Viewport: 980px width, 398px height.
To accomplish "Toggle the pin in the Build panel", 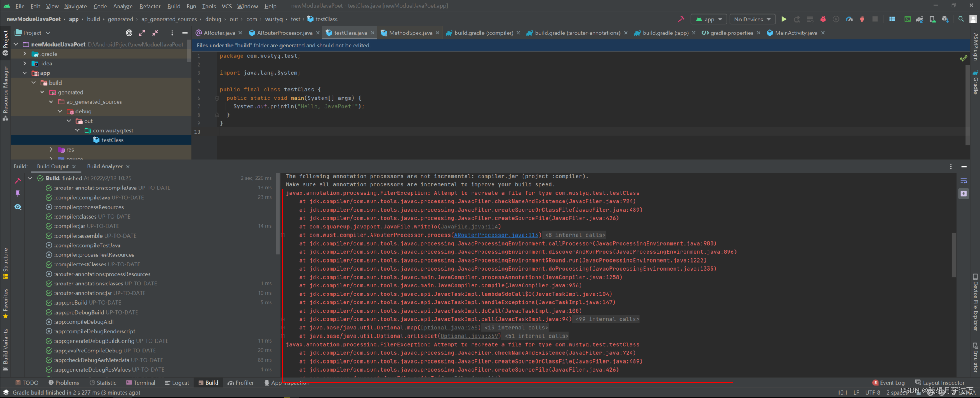I will click(x=18, y=194).
